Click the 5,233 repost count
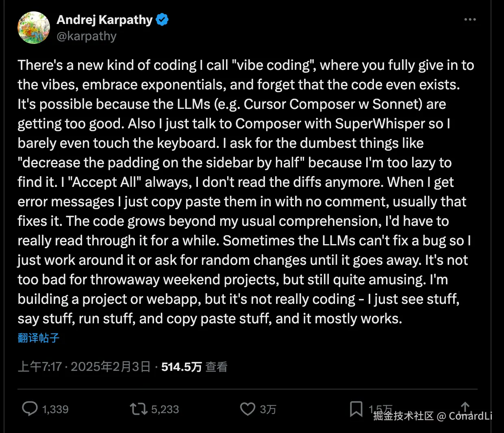 tap(165, 409)
